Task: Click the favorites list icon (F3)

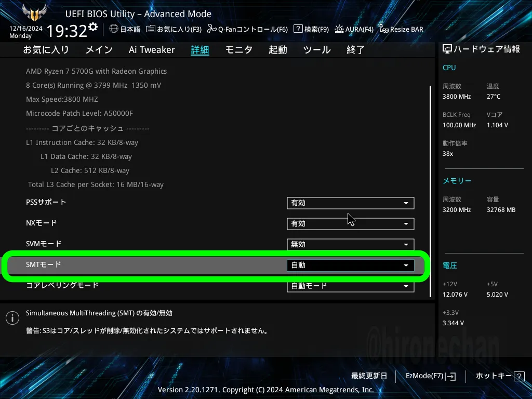Action: (x=150, y=29)
